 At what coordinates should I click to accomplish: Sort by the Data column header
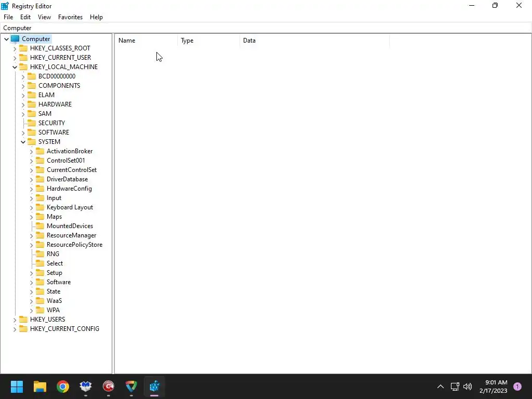314,41
